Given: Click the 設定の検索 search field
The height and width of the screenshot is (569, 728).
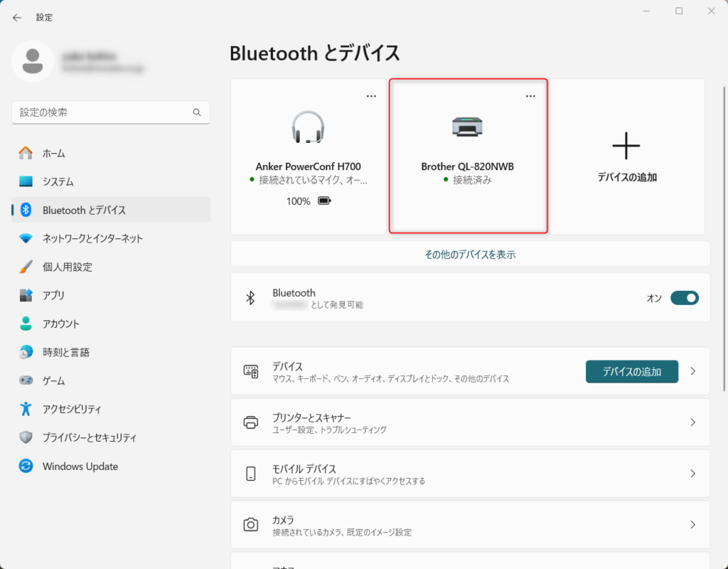Looking at the screenshot, I should (103, 112).
